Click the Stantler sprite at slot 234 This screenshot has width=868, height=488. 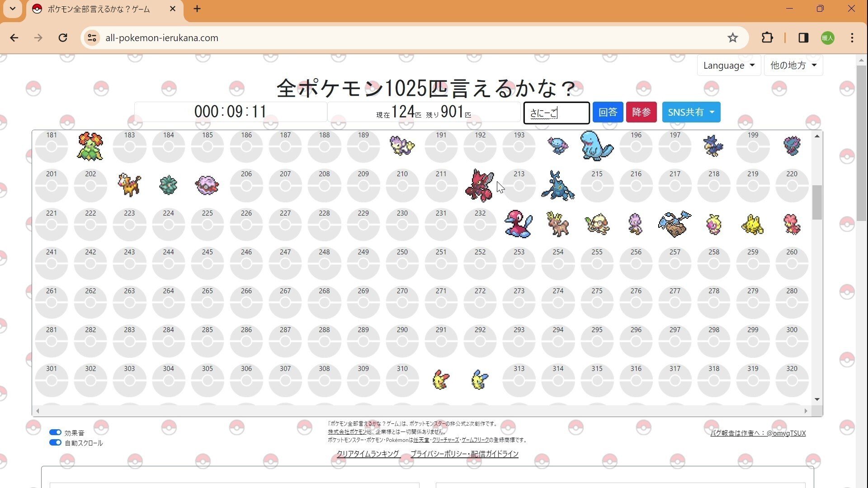[557, 225]
